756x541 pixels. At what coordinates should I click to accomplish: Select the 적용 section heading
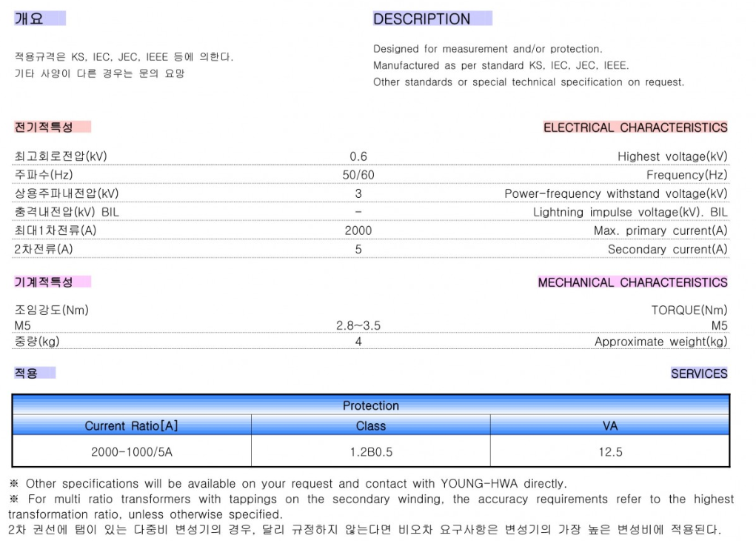pyautogui.click(x=27, y=373)
